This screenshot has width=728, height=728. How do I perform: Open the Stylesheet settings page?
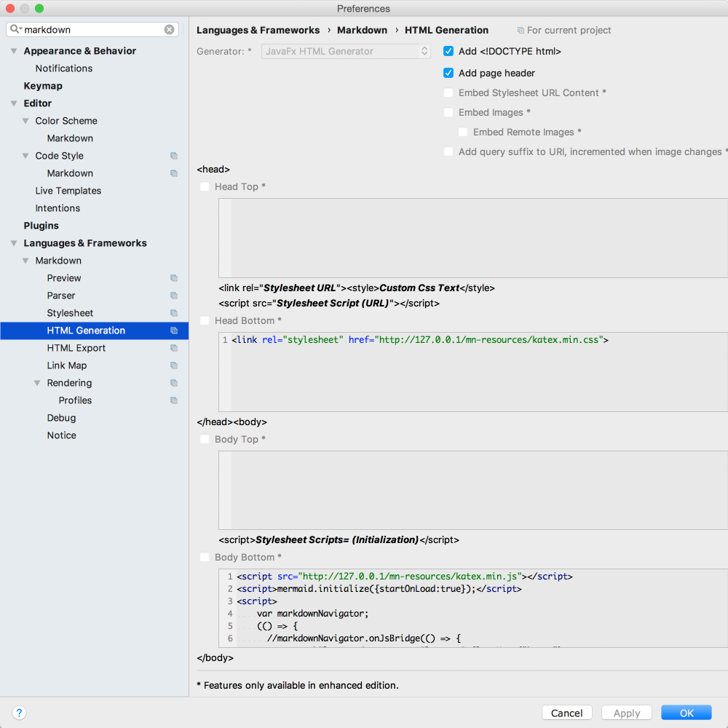point(70,313)
